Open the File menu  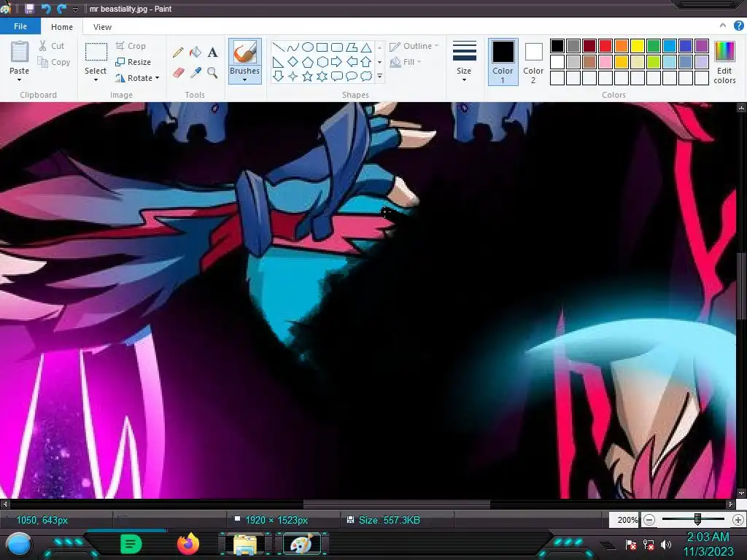(x=20, y=26)
